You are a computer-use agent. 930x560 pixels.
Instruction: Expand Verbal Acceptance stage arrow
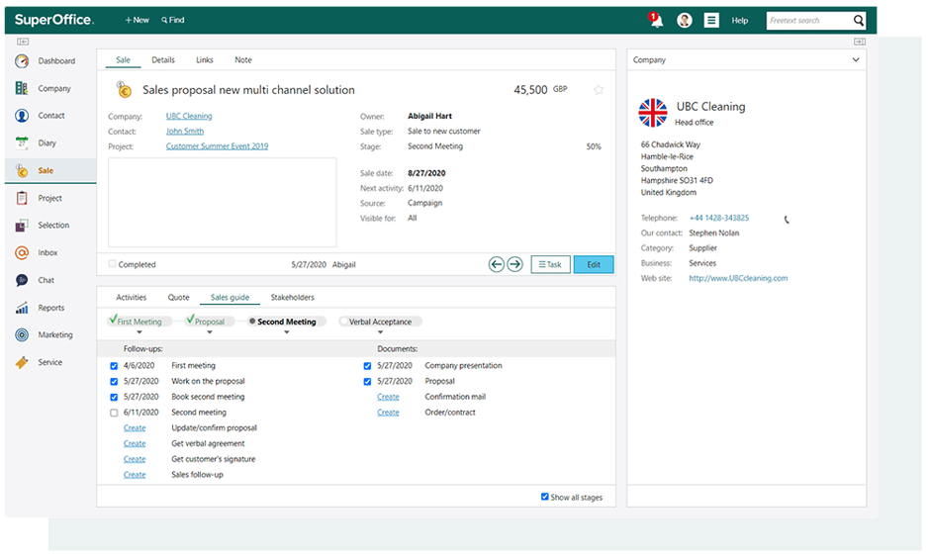380,332
